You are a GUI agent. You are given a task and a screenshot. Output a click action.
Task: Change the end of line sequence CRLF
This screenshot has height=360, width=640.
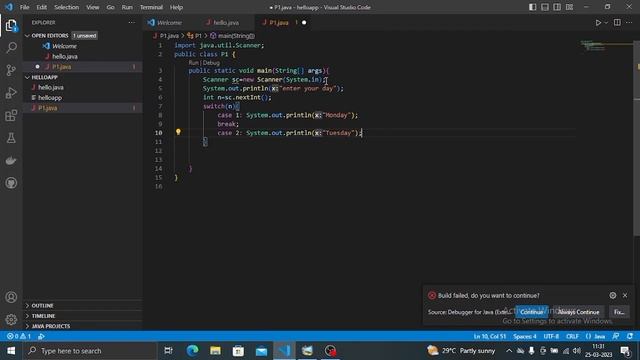[572, 336]
